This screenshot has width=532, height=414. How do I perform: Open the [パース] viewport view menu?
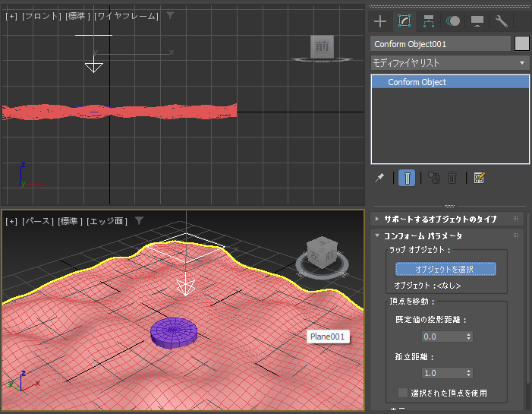coord(38,221)
